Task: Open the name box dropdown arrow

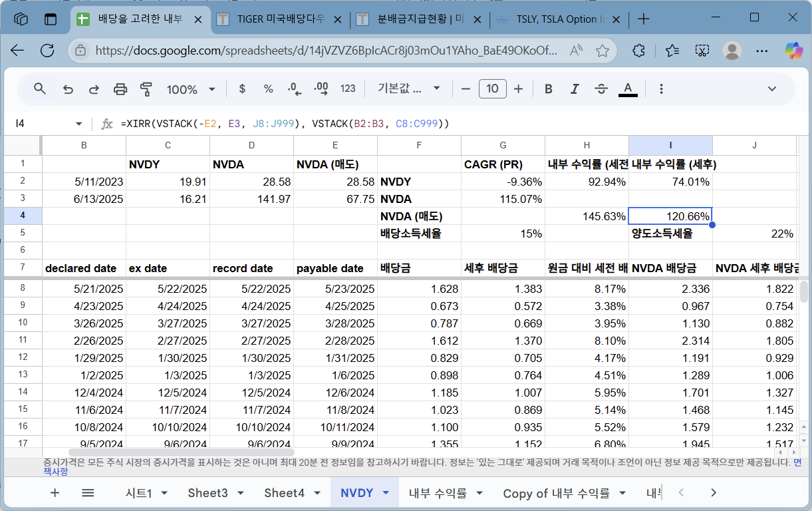Action: click(x=79, y=124)
